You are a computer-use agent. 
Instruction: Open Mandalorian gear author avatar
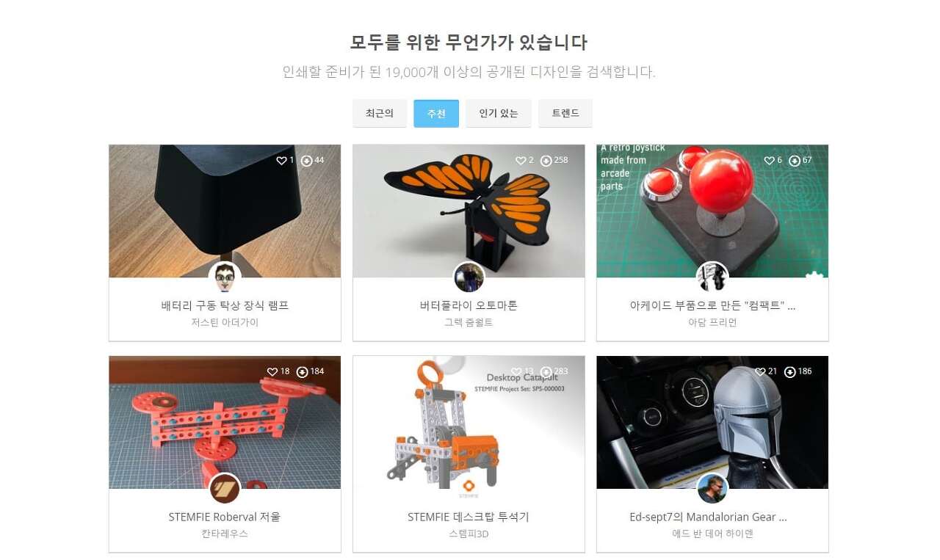(712, 489)
